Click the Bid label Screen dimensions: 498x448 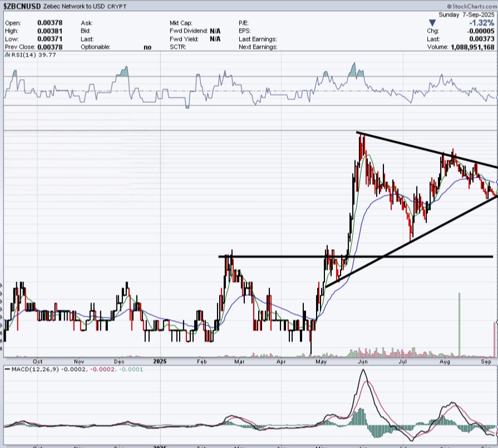pyautogui.click(x=86, y=31)
